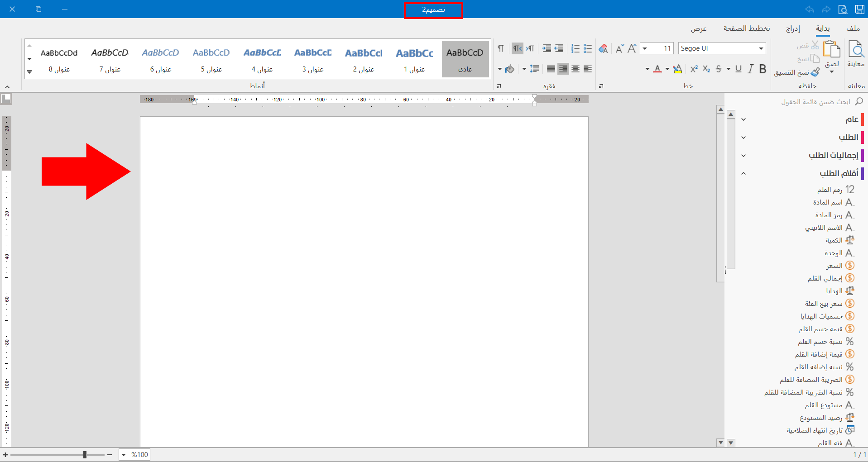The height and width of the screenshot is (462, 868).
Task: Click the text highlight color icon
Action: click(677, 69)
